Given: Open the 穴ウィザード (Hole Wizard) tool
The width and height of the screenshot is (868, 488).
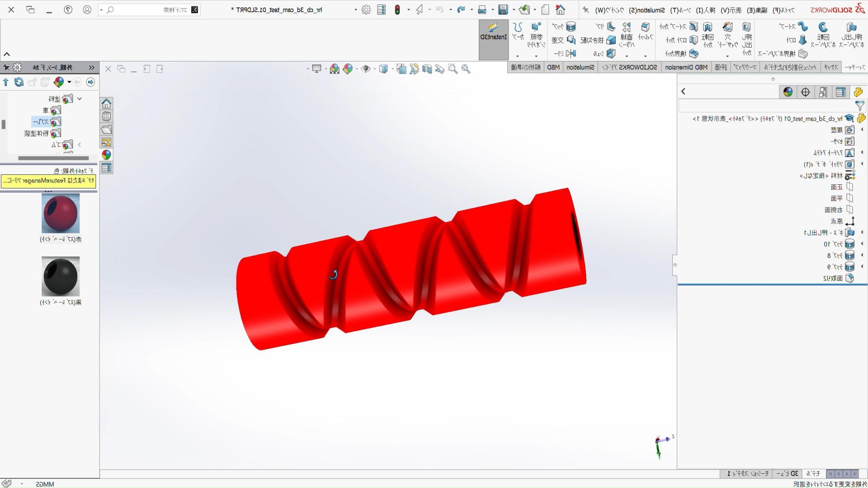Looking at the screenshot, I should [x=727, y=35].
